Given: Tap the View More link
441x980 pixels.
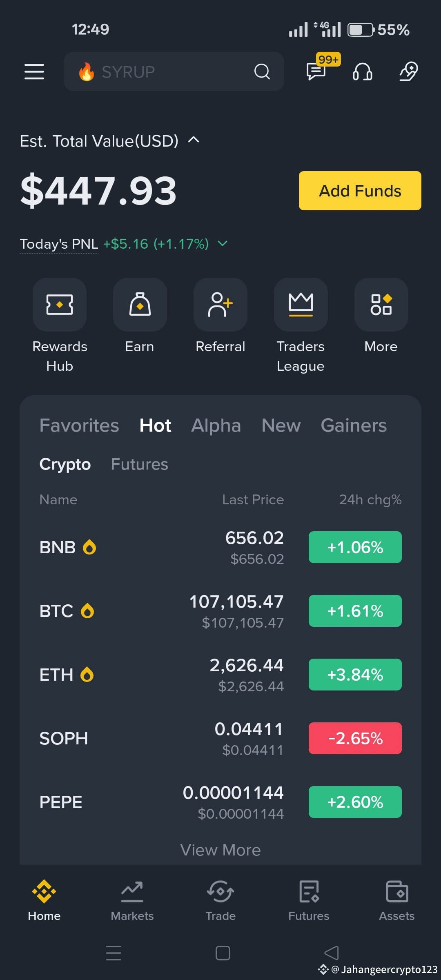Looking at the screenshot, I should point(220,850).
